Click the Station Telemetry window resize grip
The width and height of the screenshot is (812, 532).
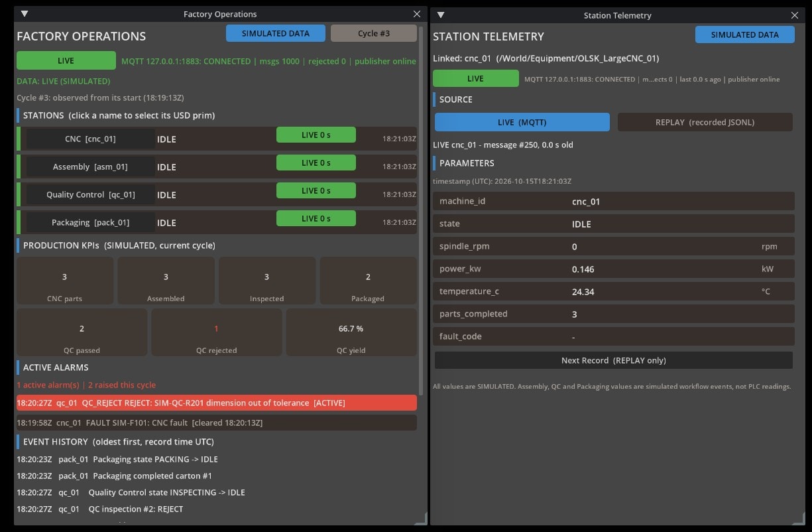(x=798, y=519)
